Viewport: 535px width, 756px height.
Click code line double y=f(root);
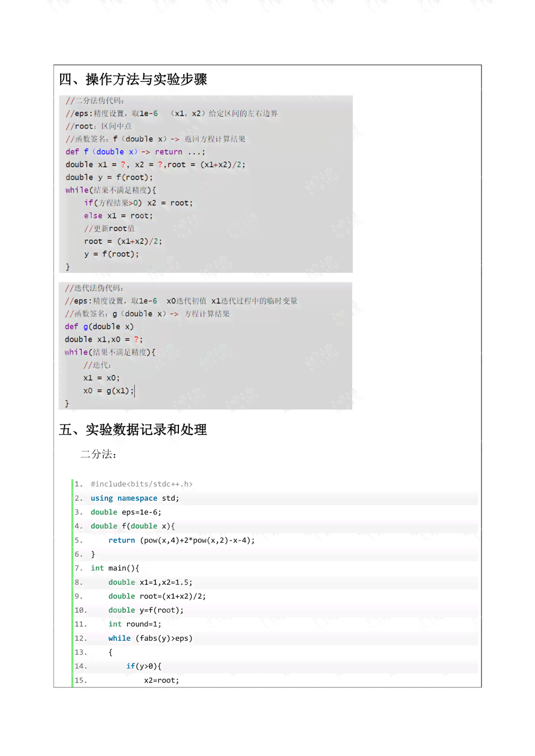tap(146, 610)
